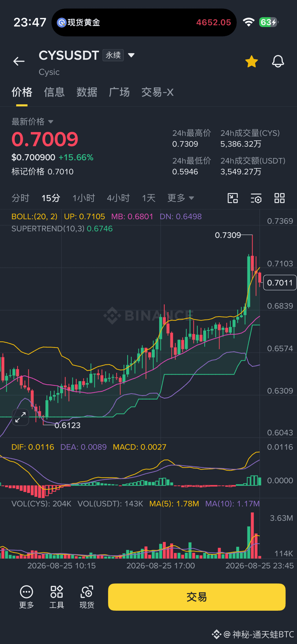This screenshot has height=644, width=297.
Task: Expand the CYSUSDT pair selector arrow
Action: (x=131, y=55)
